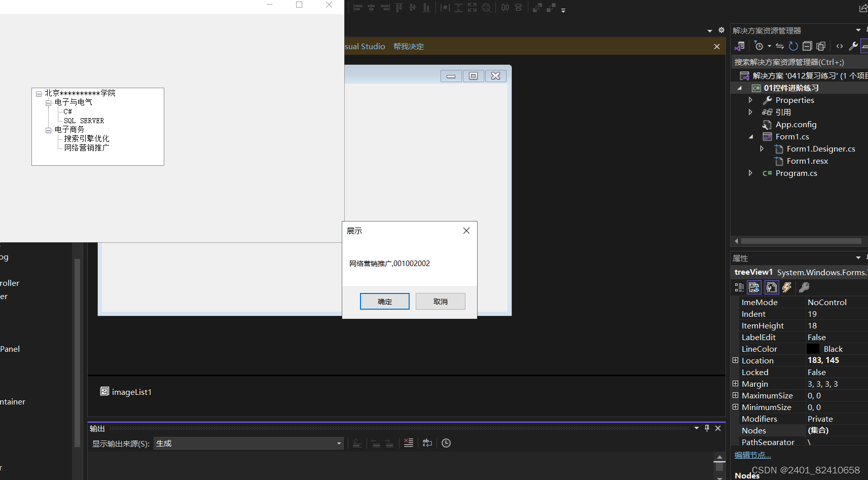Switch properties to Categorized view
The height and width of the screenshot is (480, 868).
(740, 287)
